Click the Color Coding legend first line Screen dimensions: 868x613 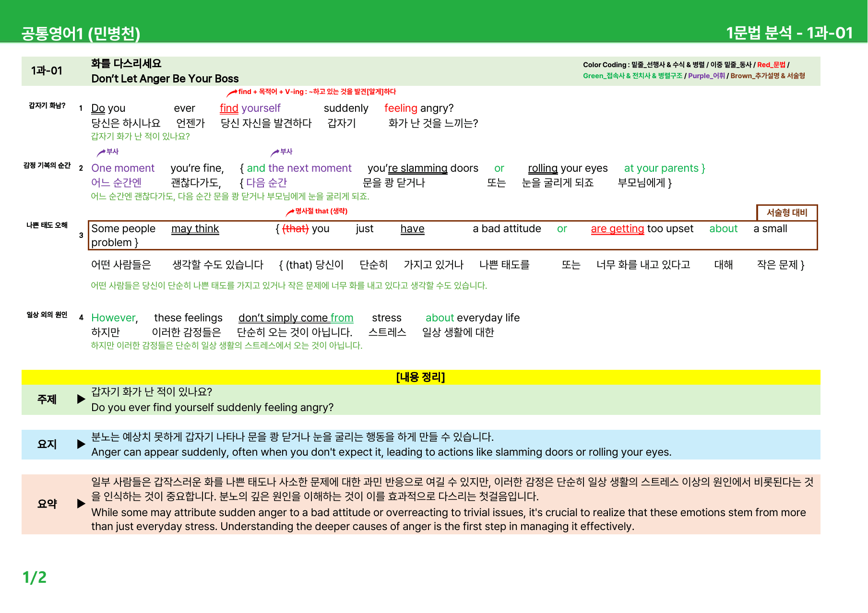click(x=686, y=64)
